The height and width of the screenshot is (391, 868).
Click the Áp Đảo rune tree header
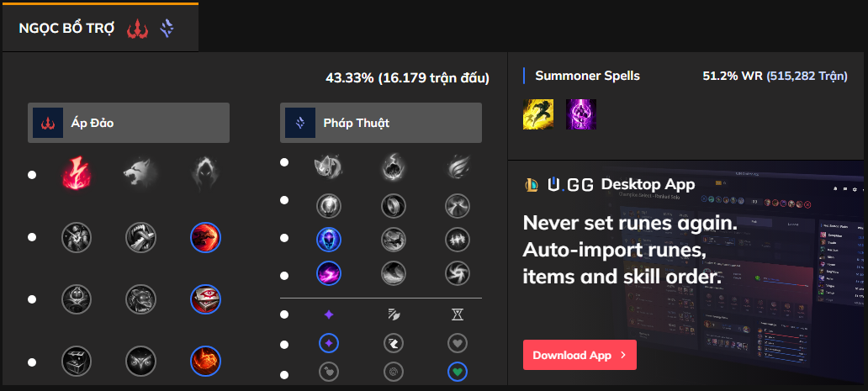(129, 123)
